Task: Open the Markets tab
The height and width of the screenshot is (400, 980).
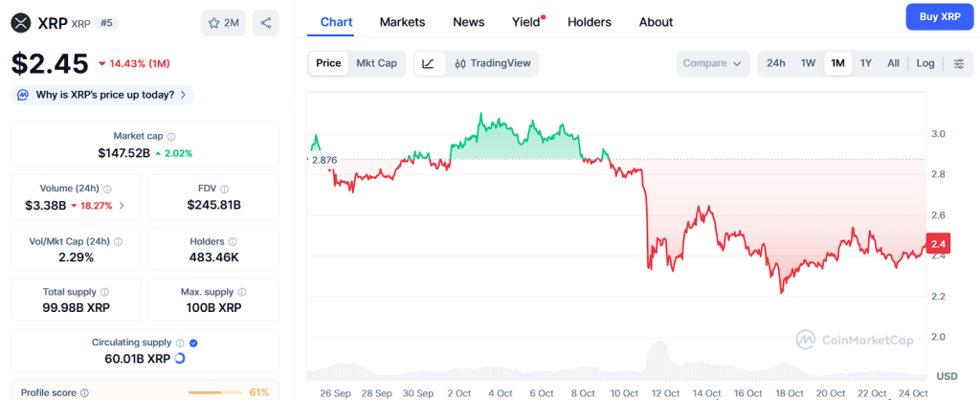Action: 402,22
